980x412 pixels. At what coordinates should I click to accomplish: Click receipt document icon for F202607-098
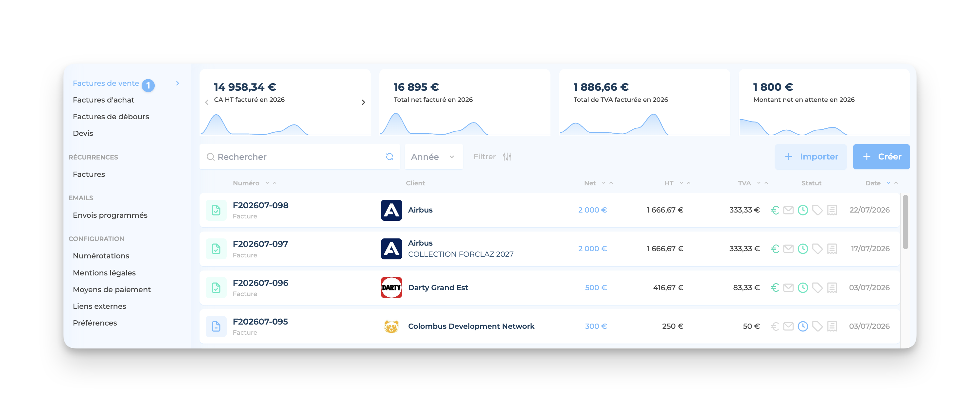click(832, 210)
